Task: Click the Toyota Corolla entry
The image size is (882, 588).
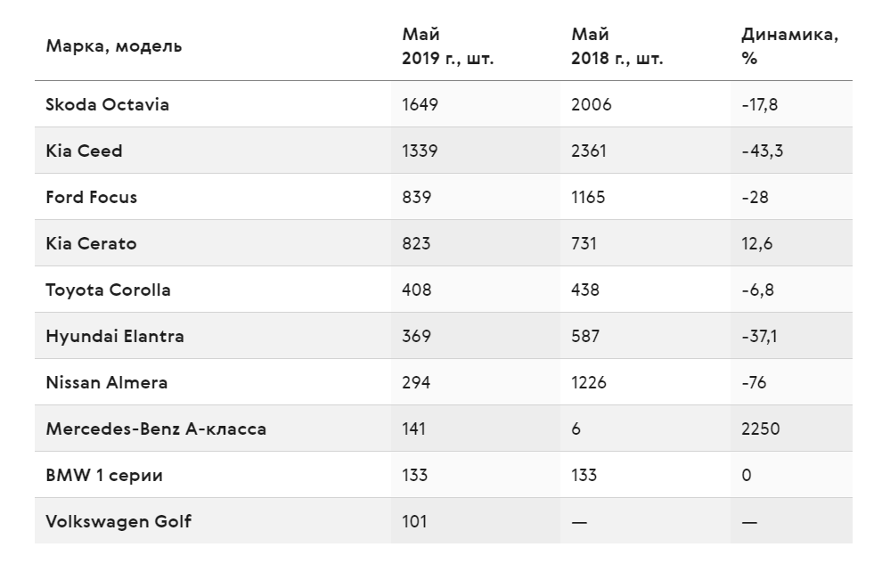Action: pos(108,290)
